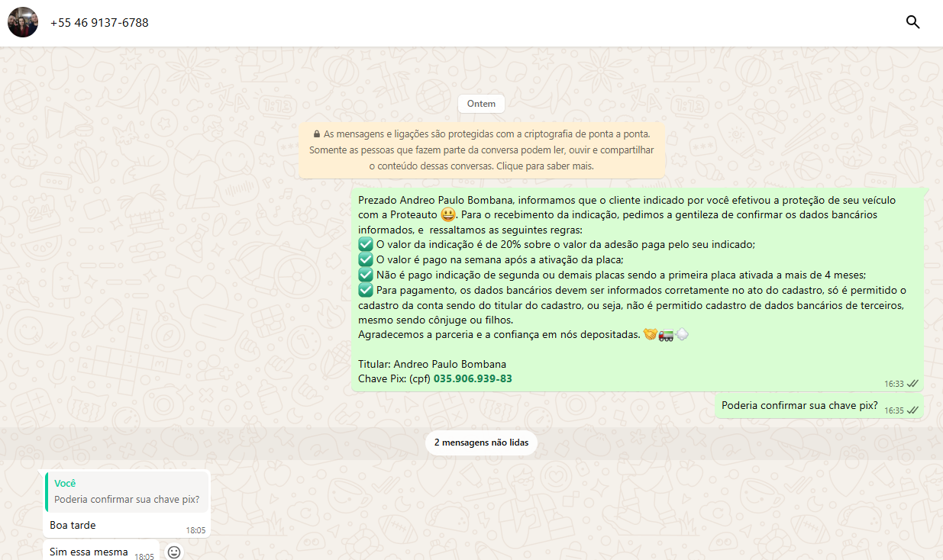Viewport: 943px width, 560px height.
Task: Click check mark emoji before "Não é pago indicação"
Action: (x=366, y=275)
